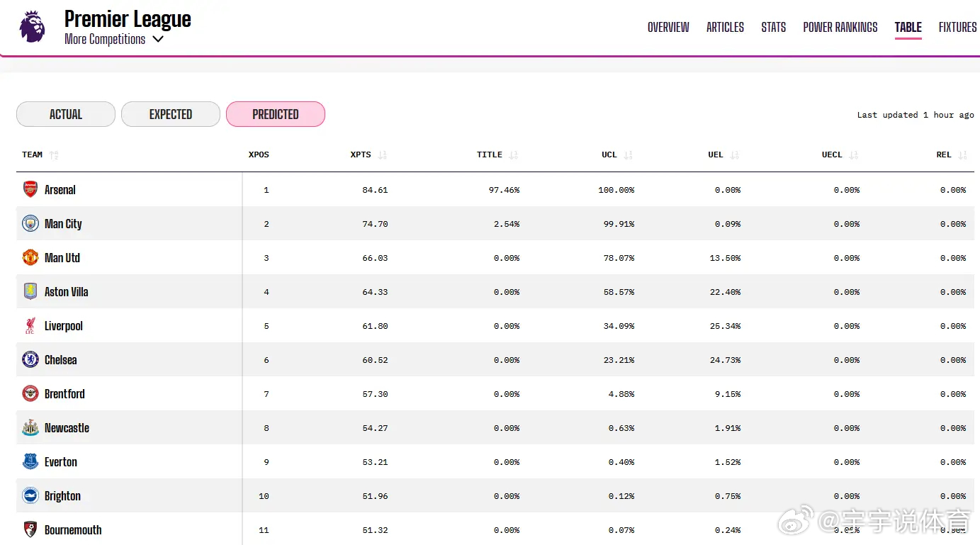
Task: Click the Man Utd club crest
Action: click(x=30, y=257)
